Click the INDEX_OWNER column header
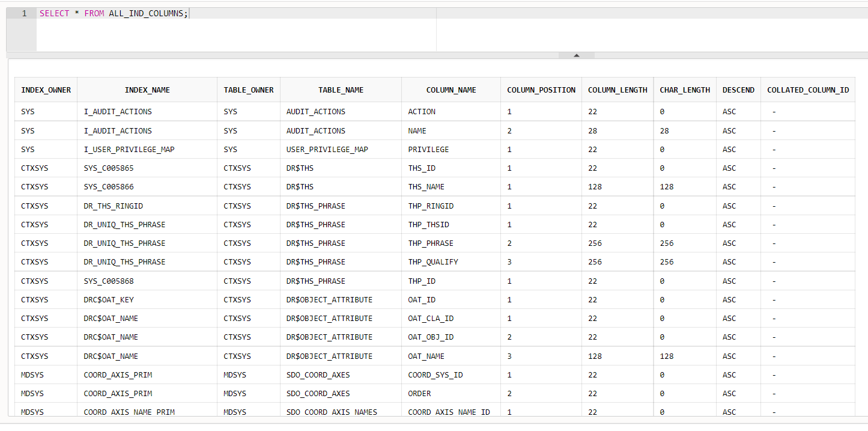The width and height of the screenshot is (868, 431). (46, 90)
